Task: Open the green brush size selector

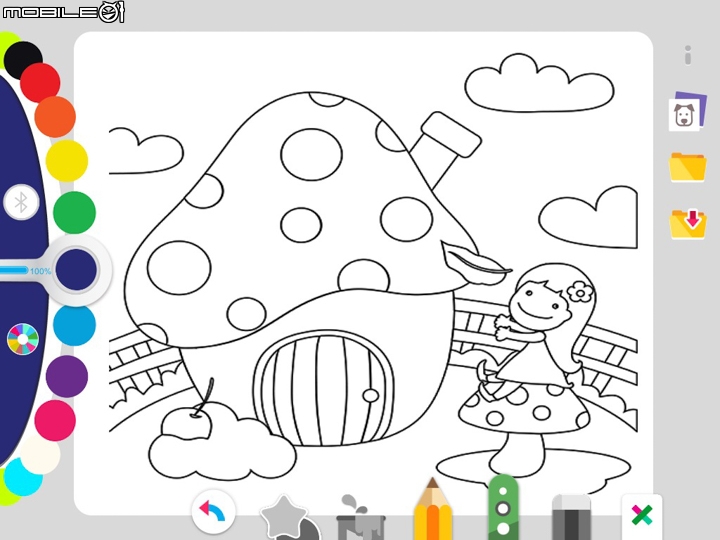Action: [x=503, y=508]
